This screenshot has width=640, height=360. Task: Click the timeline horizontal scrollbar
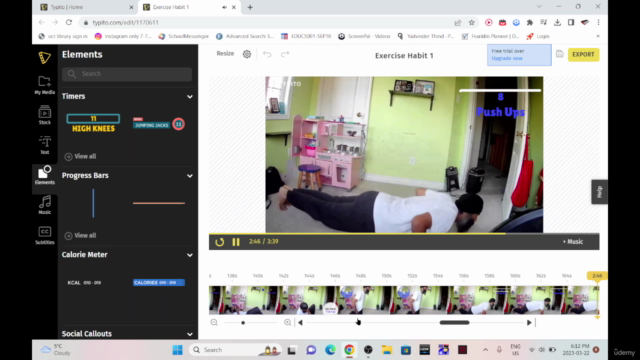coord(454,322)
